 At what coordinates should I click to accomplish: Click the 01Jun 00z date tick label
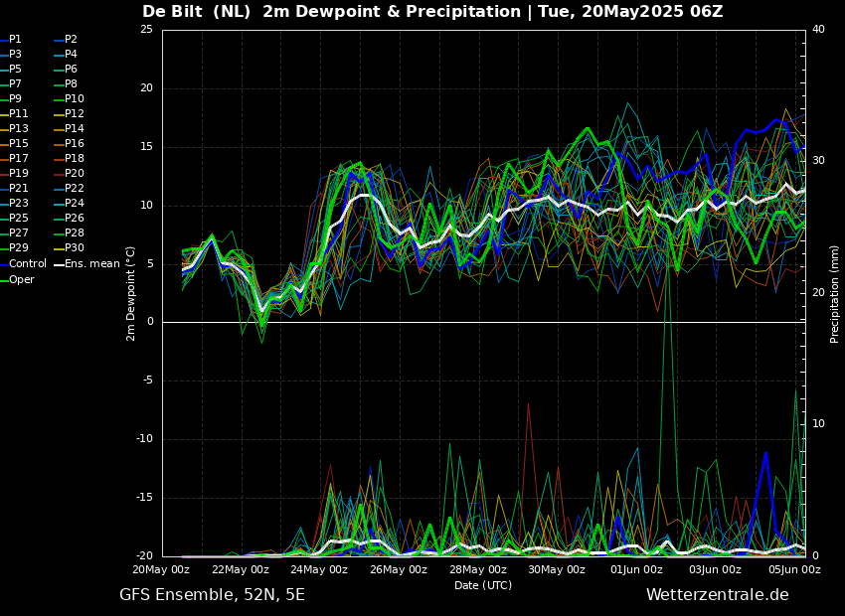pos(637,569)
